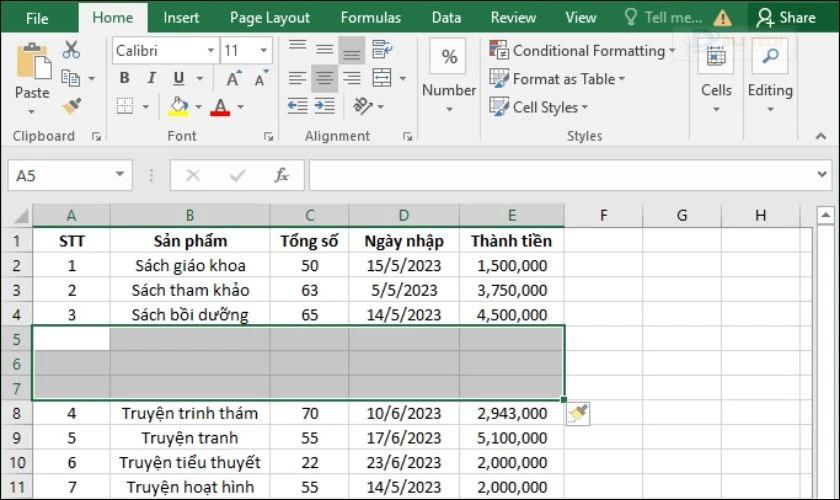Expand the Name Box dropdown
Viewport: 840px width, 500px height.
click(x=119, y=174)
